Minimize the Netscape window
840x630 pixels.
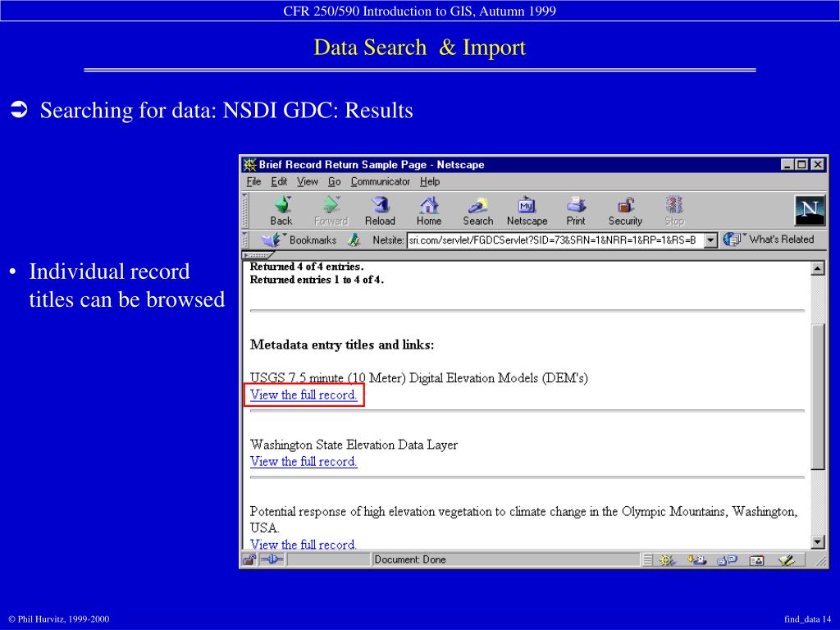click(787, 164)
